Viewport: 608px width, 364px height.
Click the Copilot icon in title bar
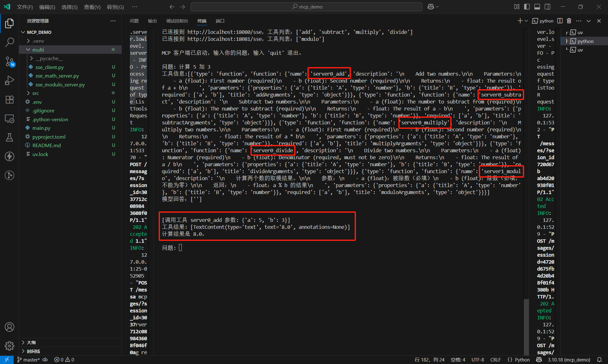(431, 7)
